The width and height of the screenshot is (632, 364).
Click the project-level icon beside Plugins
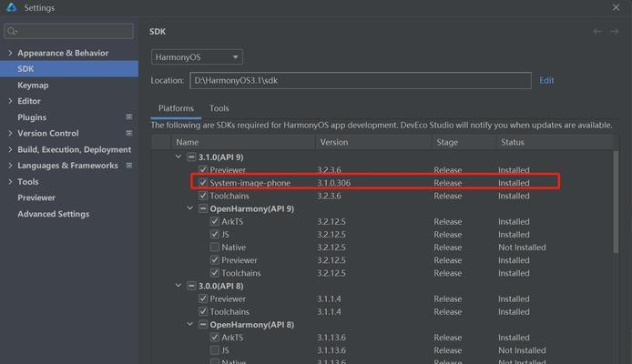click(x=129, y=116)
